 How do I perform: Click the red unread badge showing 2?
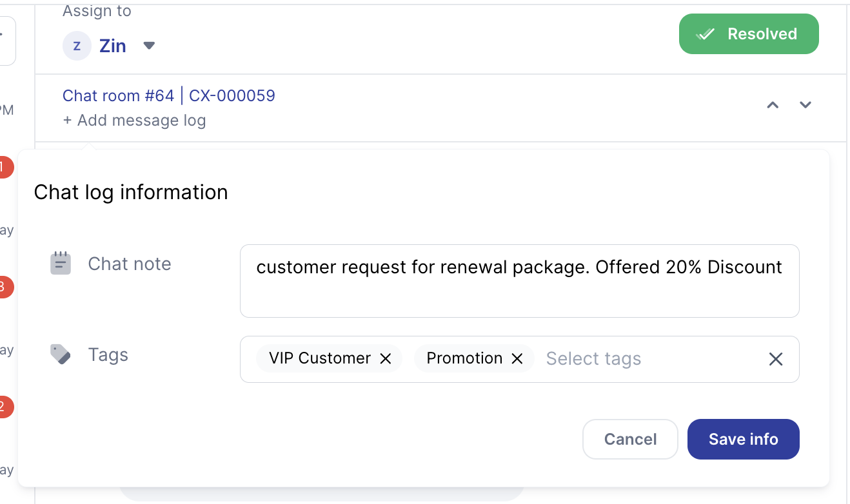tap(3, 407)
